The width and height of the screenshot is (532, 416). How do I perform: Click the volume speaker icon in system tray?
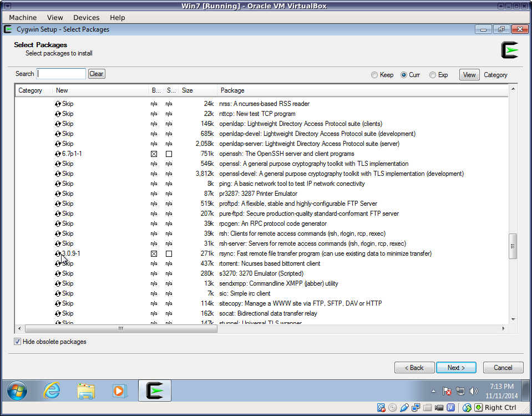[473, 391]
